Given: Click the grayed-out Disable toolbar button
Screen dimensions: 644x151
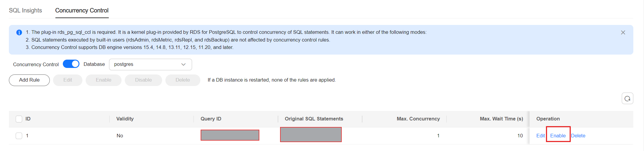Looking at the screenshot, I should tap(143, 80).
